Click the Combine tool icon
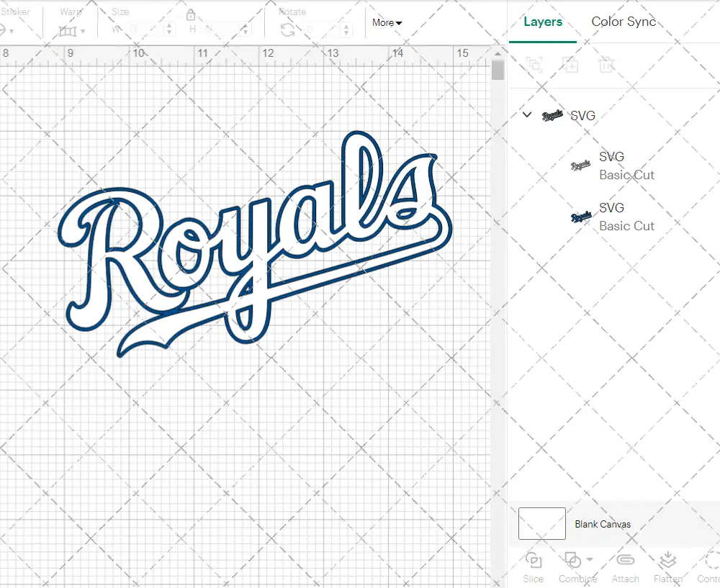Image resolution: width=720 pixels, height=588 pixels. pos(572,560)
